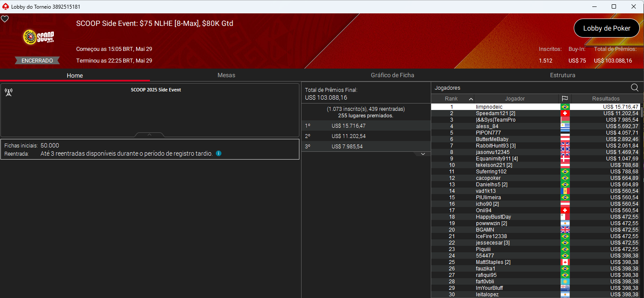Select player Suferring102 row
The width and height of the screenshot is (644, 298).
click(535, 171)
